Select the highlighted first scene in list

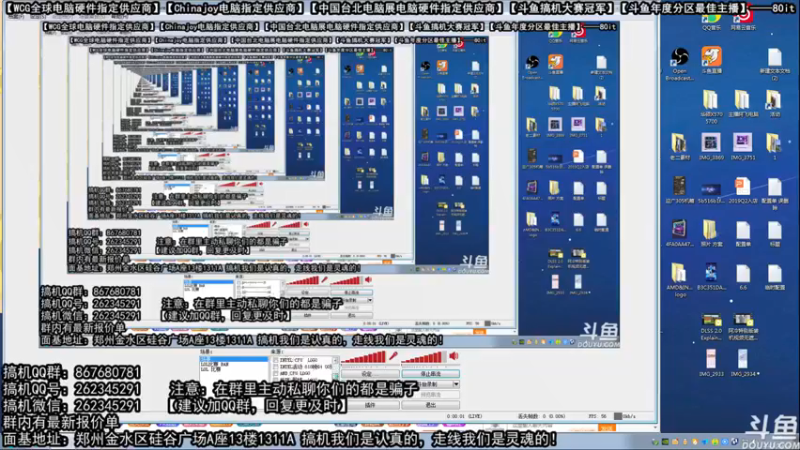(234, 359)
